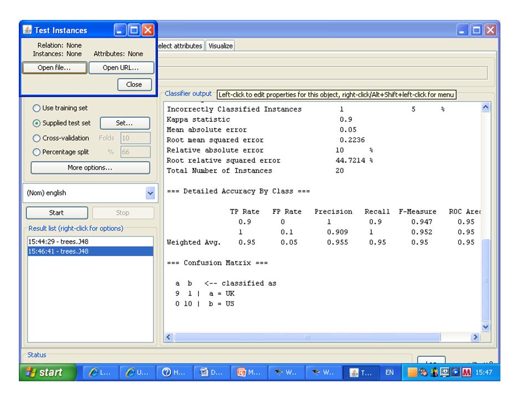This screenshot has width=532, height=399.
Task: Click the vertical scrollbar thumb in classifier output
Action: (x=486, y=280)
